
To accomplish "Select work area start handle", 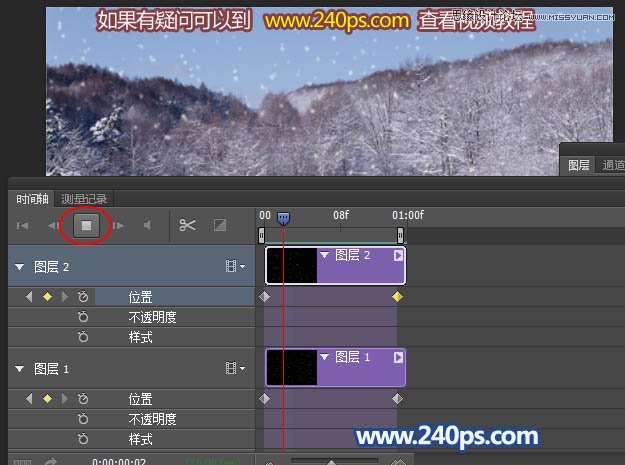I will click(x=261, y=235).
